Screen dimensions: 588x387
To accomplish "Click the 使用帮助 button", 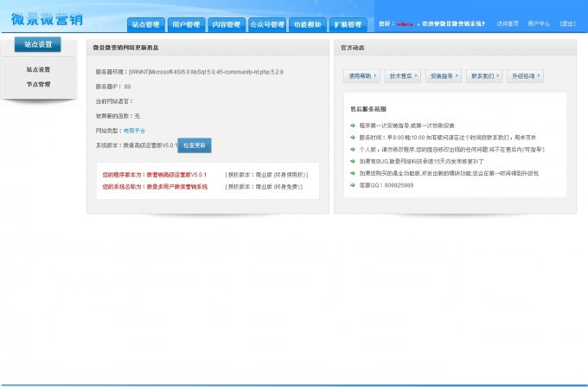I will pyautogui.click(x=361, y=76).
